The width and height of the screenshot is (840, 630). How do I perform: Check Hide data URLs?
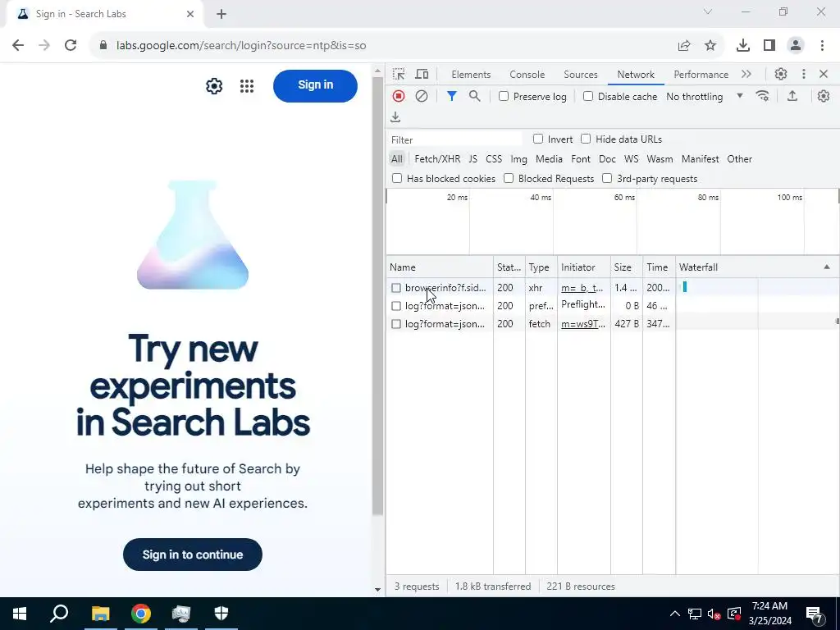pos(586,139)
